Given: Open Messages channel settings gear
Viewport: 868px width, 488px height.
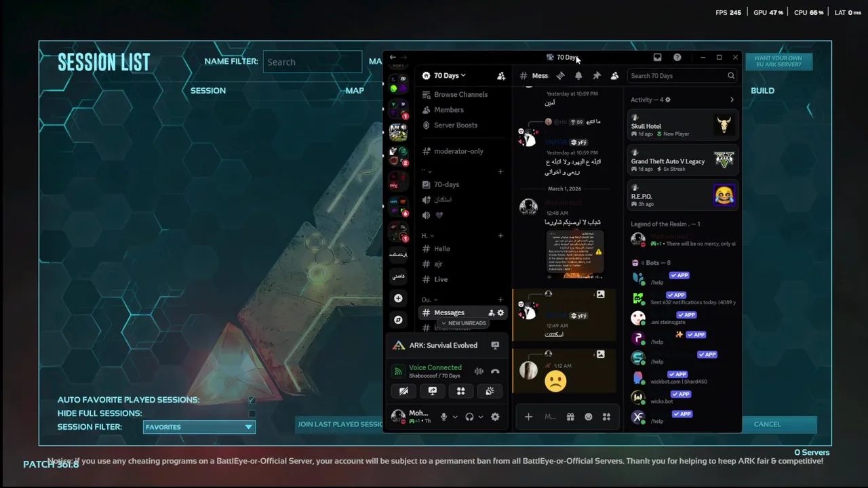Looking at the screenshot, I should (500, 312).
